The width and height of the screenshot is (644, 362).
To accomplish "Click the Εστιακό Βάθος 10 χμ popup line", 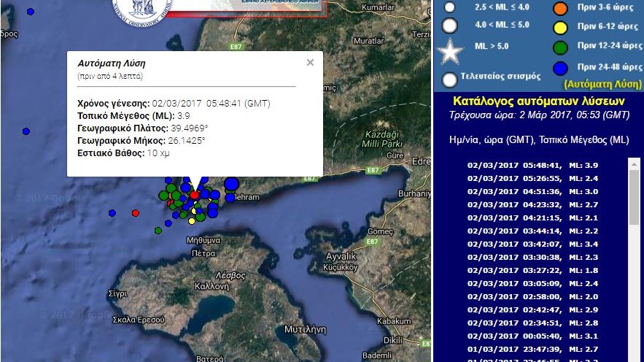I will (123, 153).
